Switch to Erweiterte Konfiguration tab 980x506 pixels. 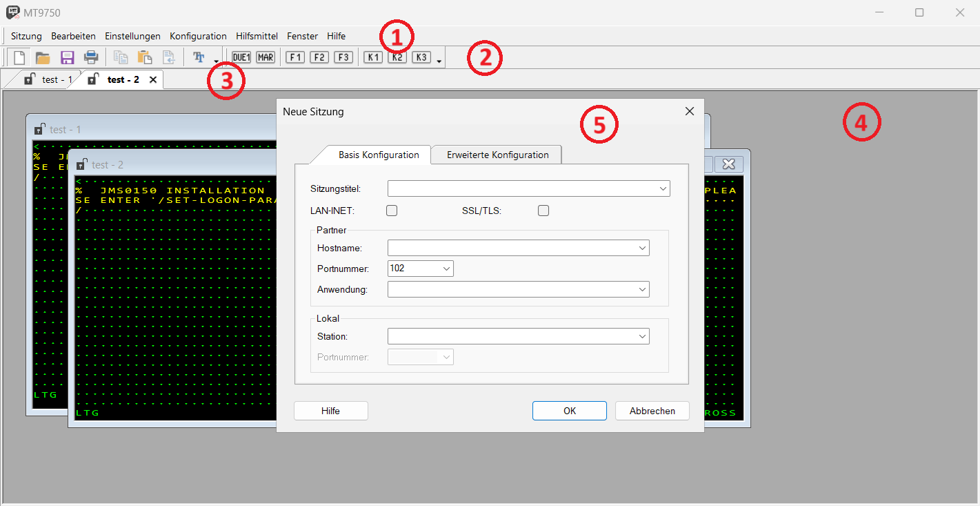click(497, 155)
